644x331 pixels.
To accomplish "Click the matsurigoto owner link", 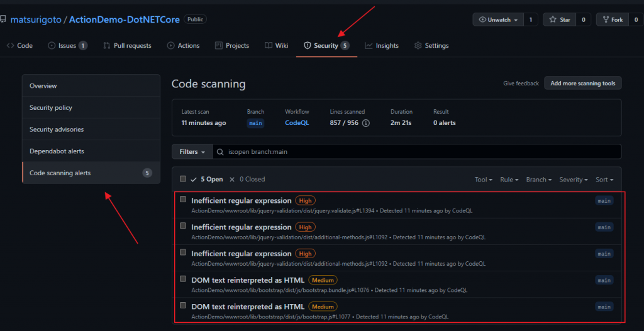I will tap(36, 19).
